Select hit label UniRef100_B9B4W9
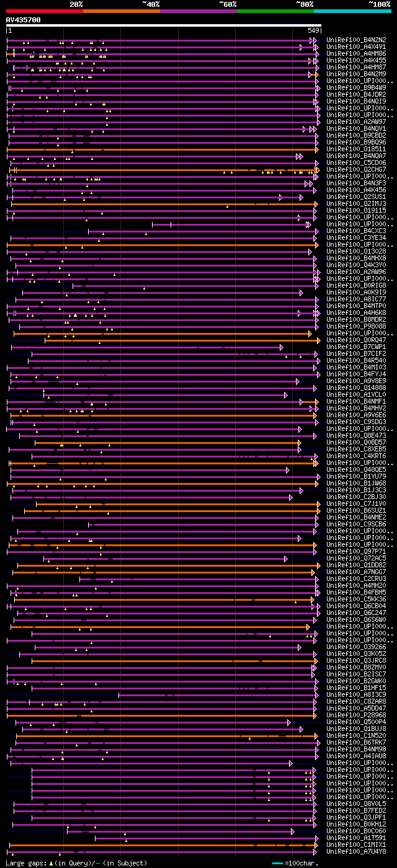This screenshot has height=868, width=397. (x=355, y=87)
